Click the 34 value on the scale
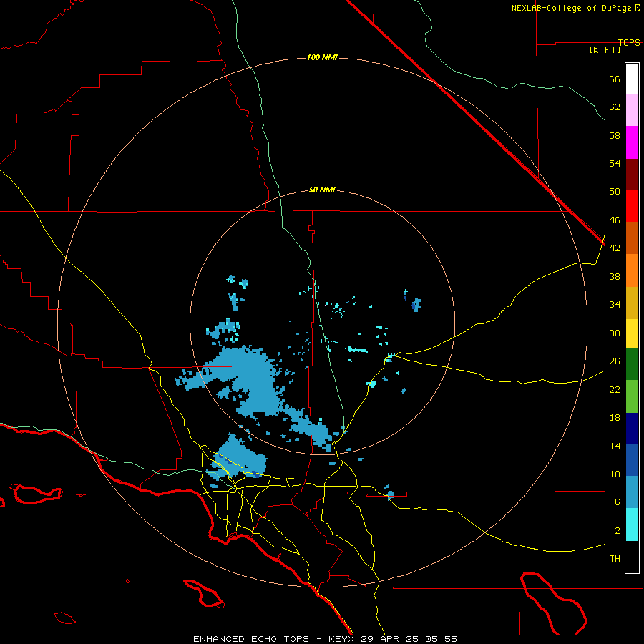This screenshot has height=644, width=644. 615,305
